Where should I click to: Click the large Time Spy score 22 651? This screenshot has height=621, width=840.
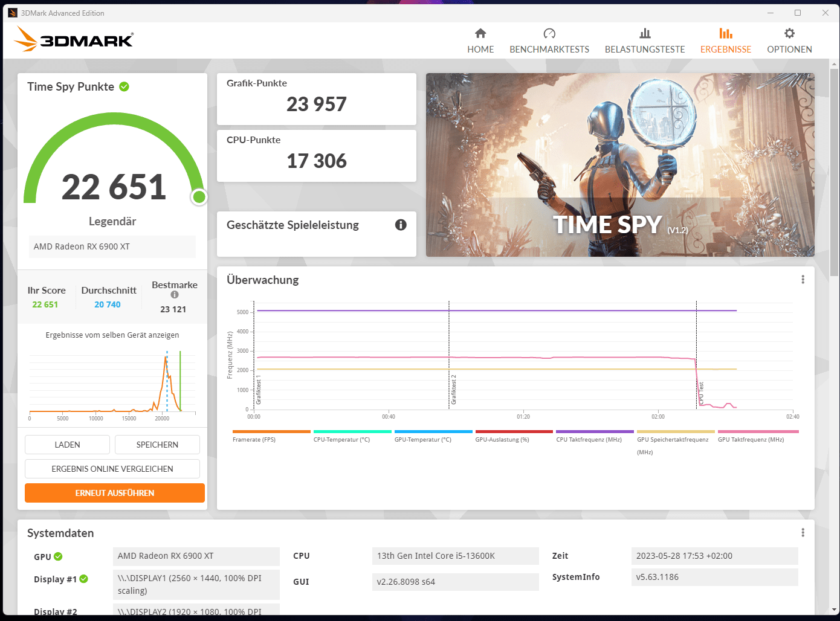click(114, 187)
